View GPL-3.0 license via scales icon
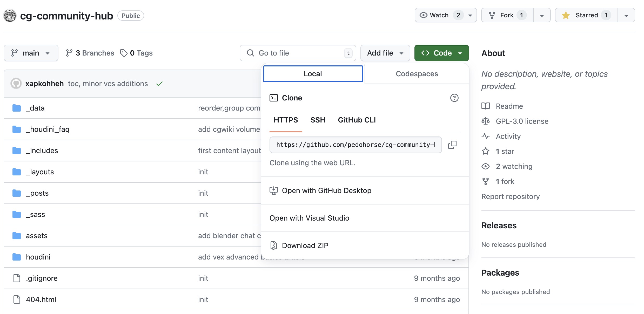The height and width of the screenshot is (314, 644). point(485,121)
